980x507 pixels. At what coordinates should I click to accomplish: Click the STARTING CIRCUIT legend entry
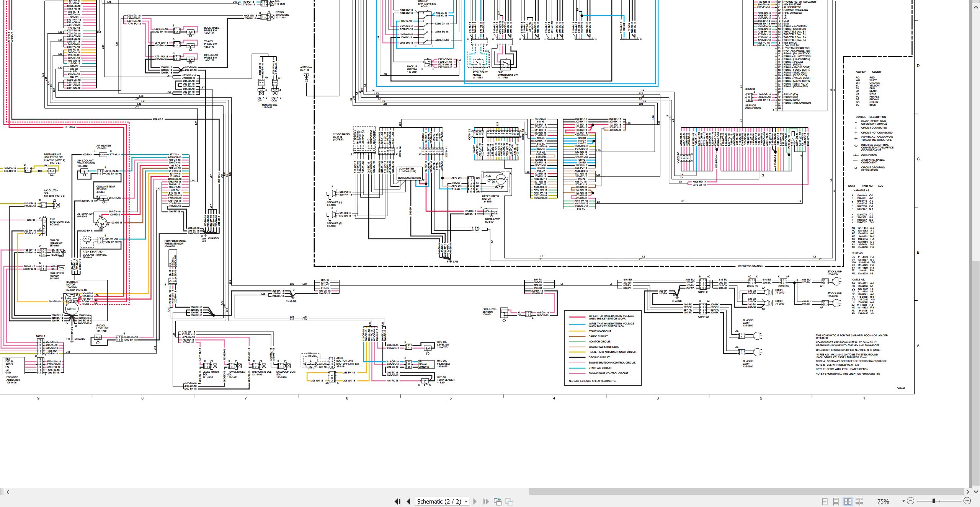coord(600,331)
